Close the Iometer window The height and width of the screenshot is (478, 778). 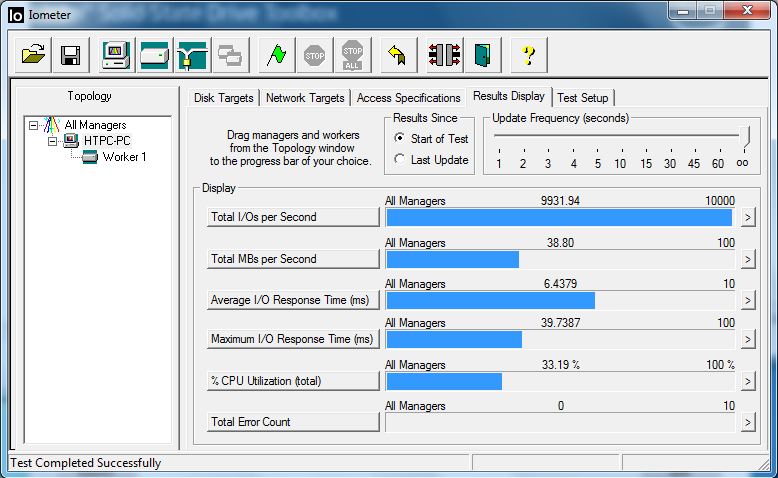[x=748, y=10]
